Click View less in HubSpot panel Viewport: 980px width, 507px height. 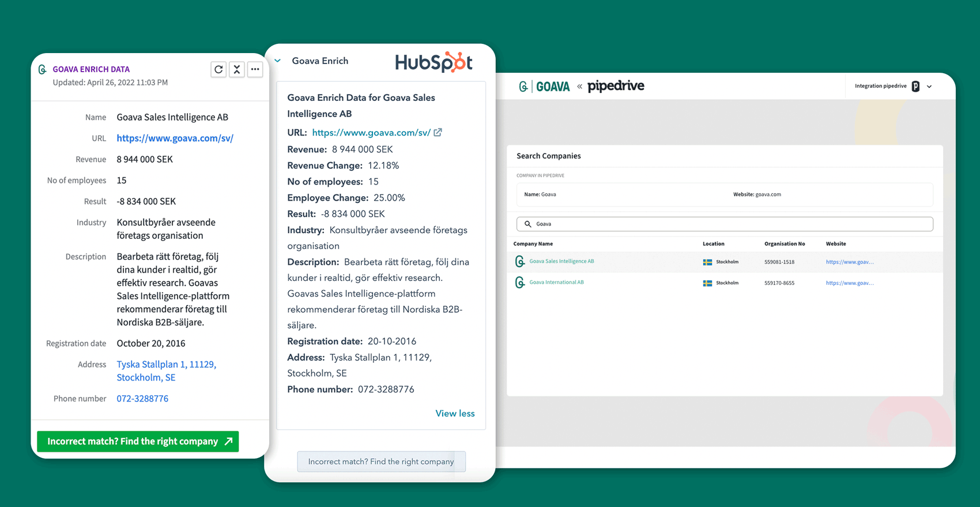(x=455, y=414)
